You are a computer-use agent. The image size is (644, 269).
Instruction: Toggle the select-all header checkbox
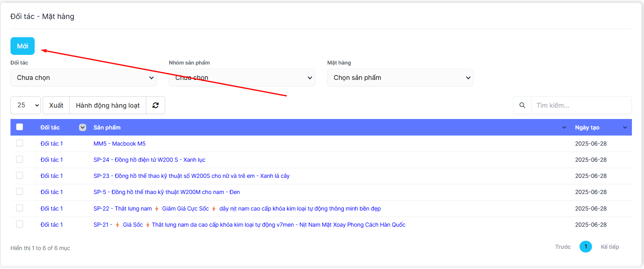(x=19, y=127)
